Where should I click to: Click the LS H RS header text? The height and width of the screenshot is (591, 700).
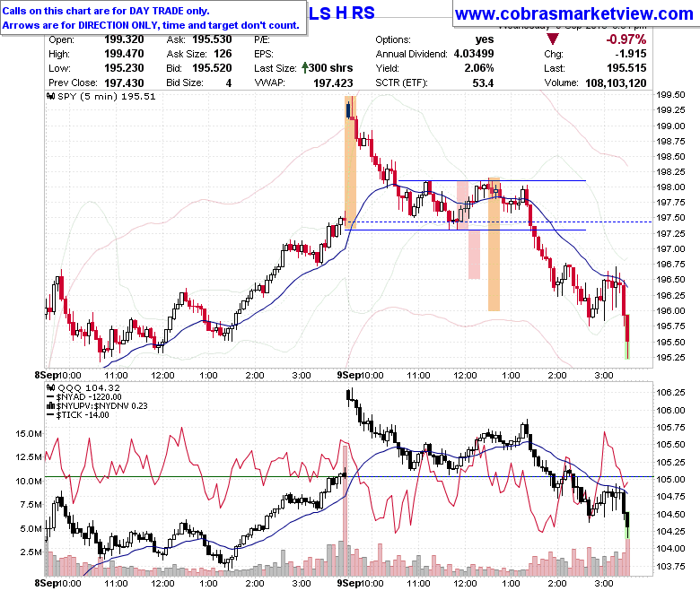coord(342,13)
